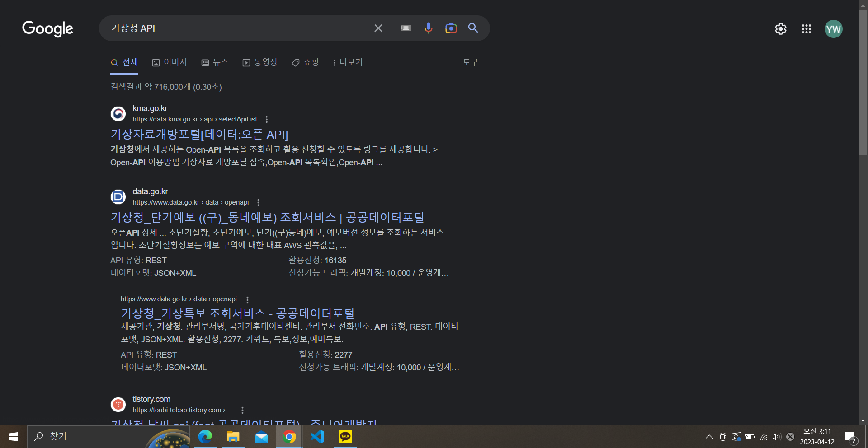
Task: Click the kma.go.kr site name
Action: click(x=150, y=108)
